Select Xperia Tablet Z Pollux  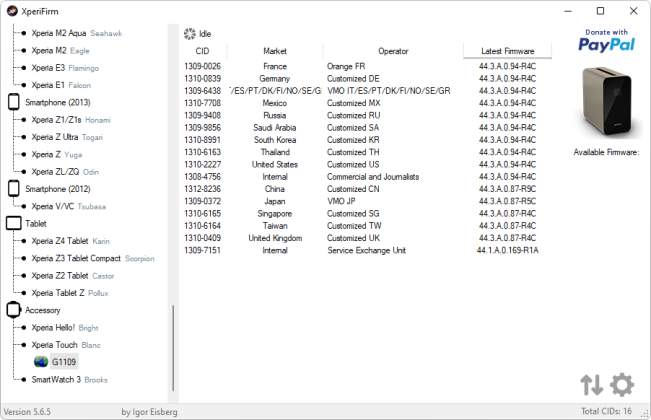(70, 293)
